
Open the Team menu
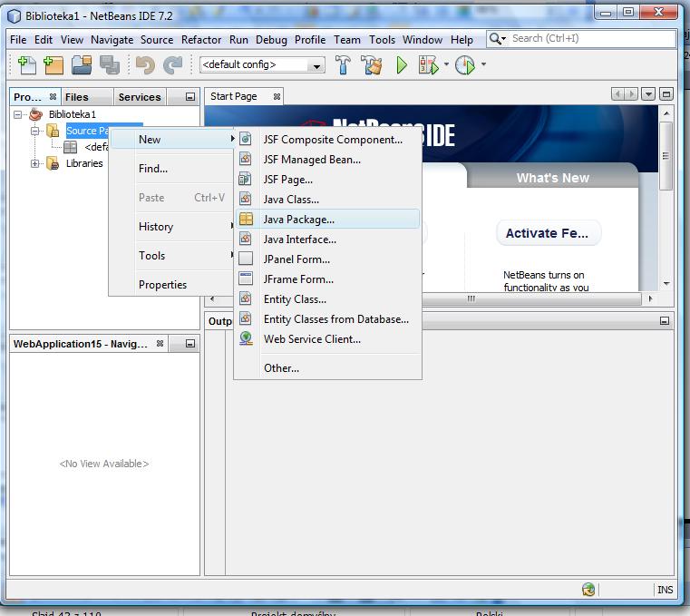pos(346,40)
